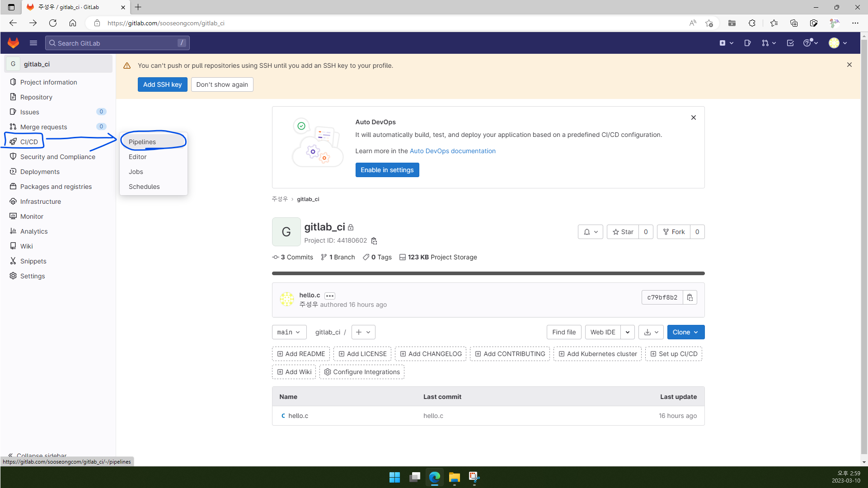Click the Auto DevOps documentation link
The width and height of the screenshot is (868, 488).
pyautogui.click(x=452, y=151)
